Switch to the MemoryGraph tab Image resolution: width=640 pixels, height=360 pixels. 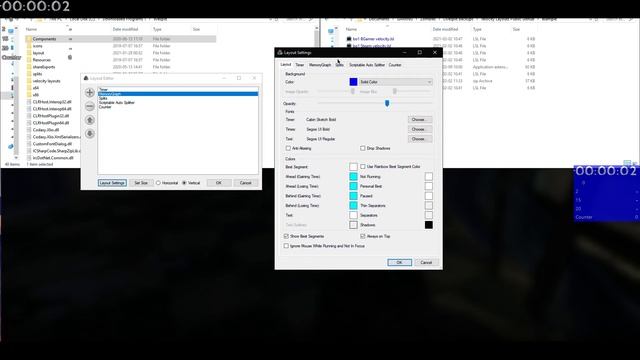pos(320,65)
